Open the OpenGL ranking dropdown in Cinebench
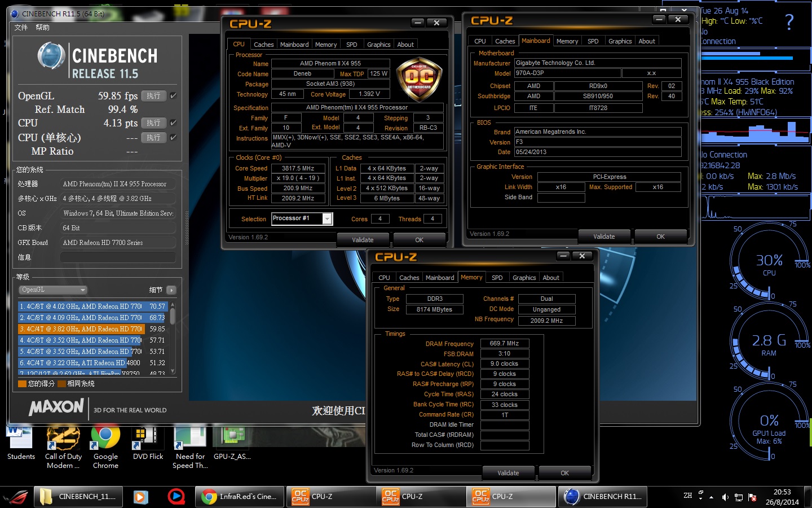The height and width of the screenshot is (508, 812). tap(53, 290)
